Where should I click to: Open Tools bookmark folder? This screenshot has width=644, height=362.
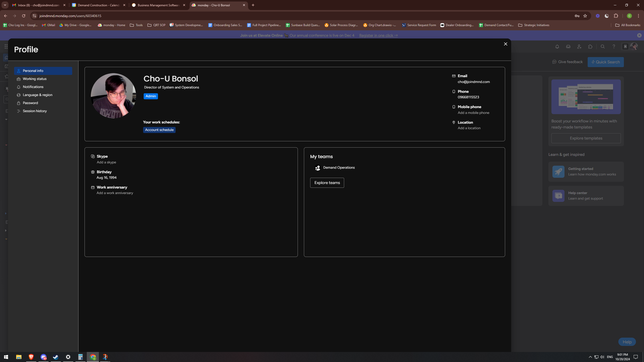[x=136, y=25]
